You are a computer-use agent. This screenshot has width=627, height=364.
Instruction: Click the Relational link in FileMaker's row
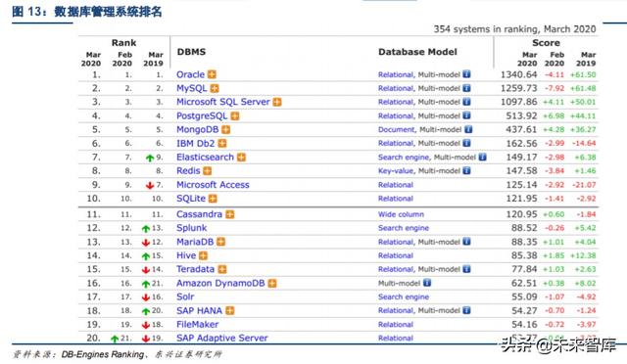point(396,324)
